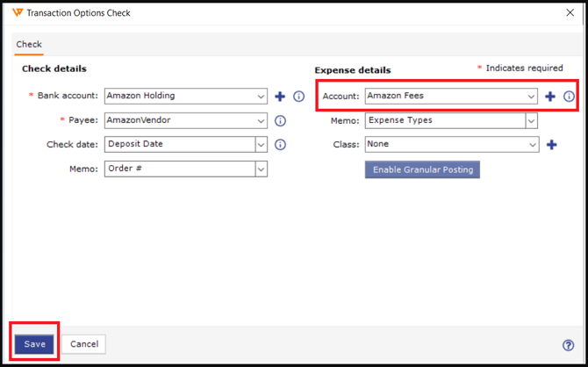Click the info icon beside Bank account
588x367 pixels.
click(x=298, y=97)
